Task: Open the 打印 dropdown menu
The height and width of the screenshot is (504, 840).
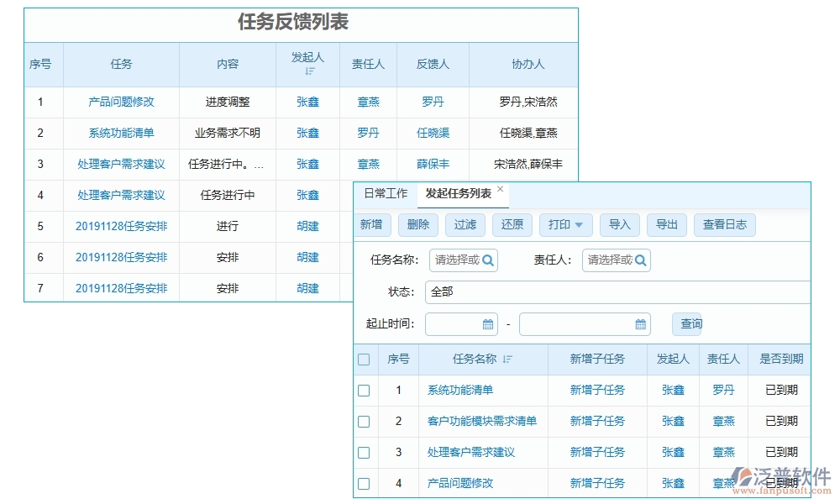Action: pyautogui.click(x=565, y=224)
